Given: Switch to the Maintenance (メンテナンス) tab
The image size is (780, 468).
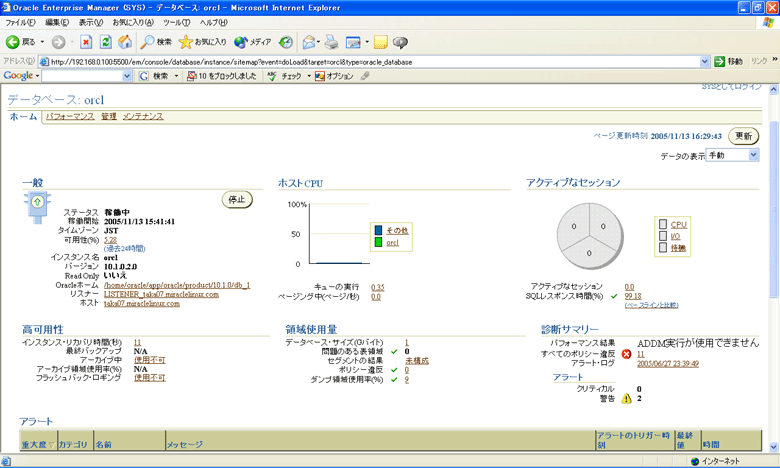Looking at the screenshot, I should click(x=143, y=116).
